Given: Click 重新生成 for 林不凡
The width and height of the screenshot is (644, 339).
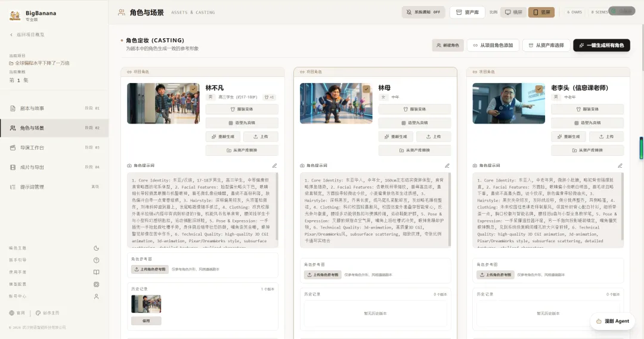Looking at the screenshot, I should click(223, 137).
